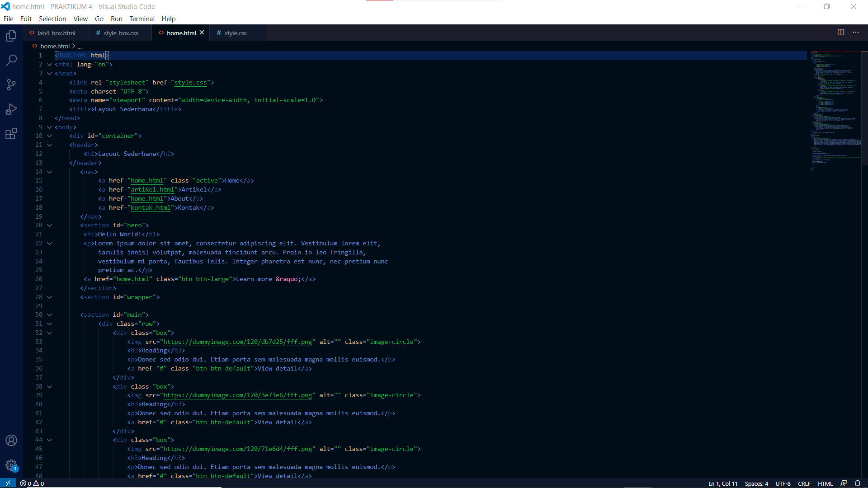Go to line via Ln 1, Col 11

(x=723, y=483)
